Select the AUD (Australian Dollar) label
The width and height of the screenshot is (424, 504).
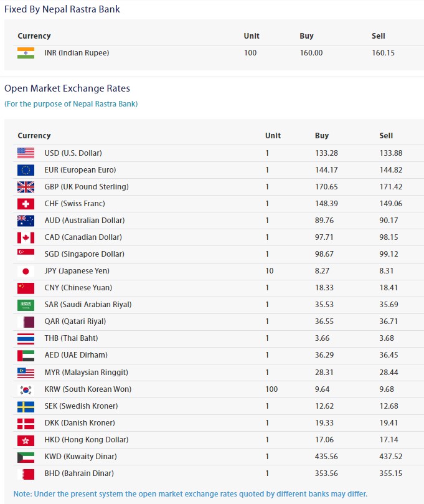(x=84, y=220)
